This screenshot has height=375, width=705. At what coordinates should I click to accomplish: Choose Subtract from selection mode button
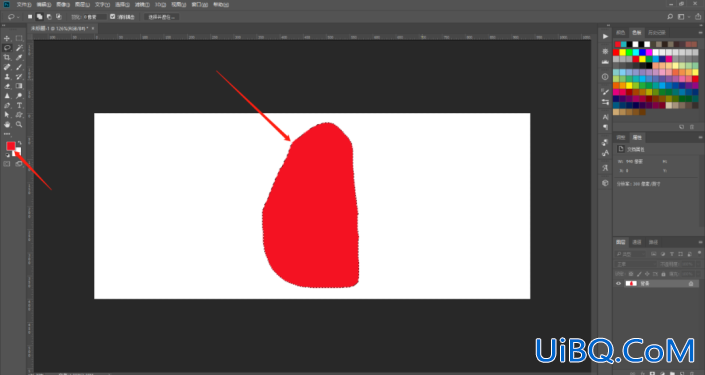(49, 17)
